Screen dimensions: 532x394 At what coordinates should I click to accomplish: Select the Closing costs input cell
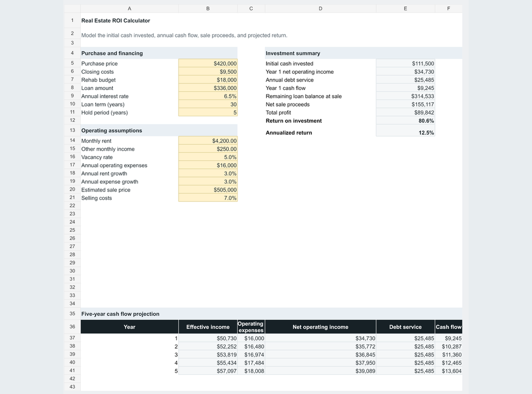pyautogui.click(x=208, y=71)
